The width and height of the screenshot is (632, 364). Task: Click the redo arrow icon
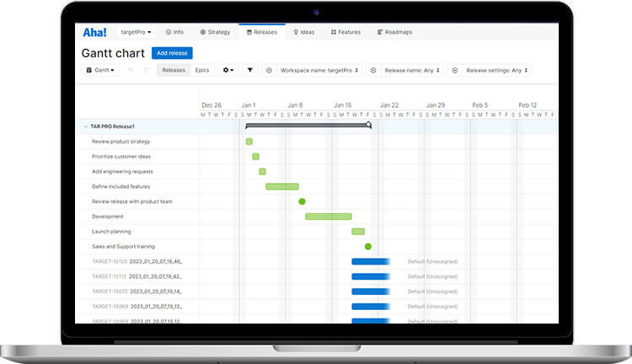(146, 71)
